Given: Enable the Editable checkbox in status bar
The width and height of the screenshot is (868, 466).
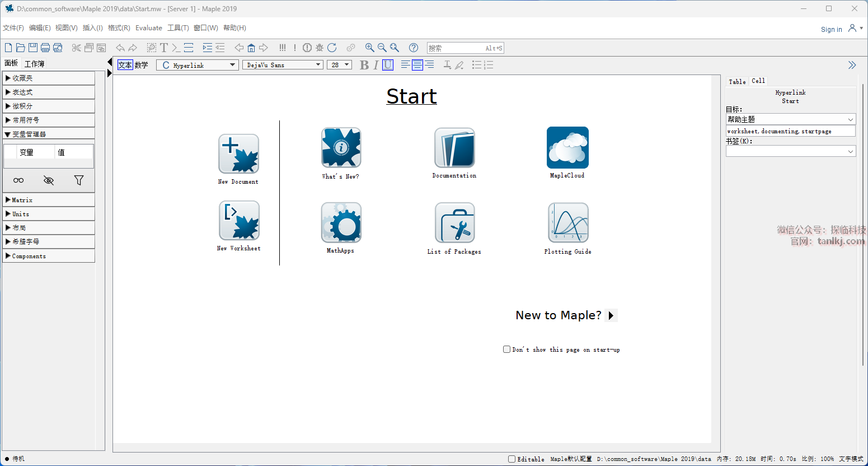Looking at the screenshot, I should (x=512, y=459).
